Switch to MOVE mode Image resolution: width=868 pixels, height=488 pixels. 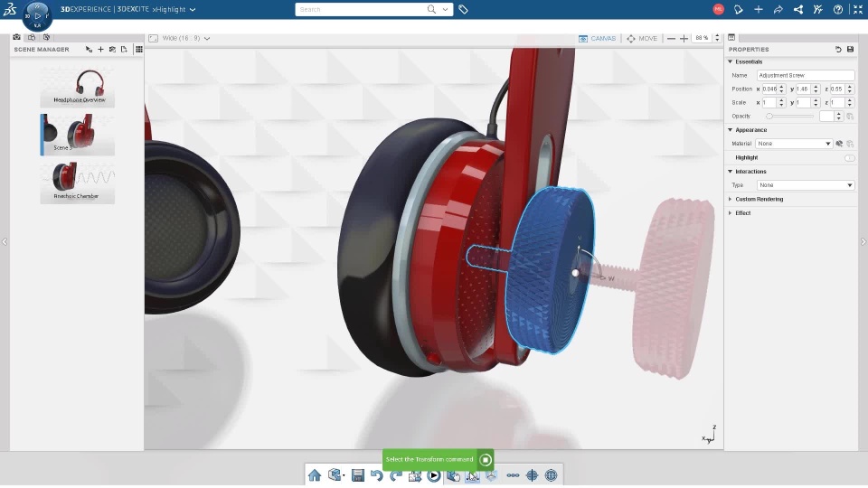click(x=642, y=38)
